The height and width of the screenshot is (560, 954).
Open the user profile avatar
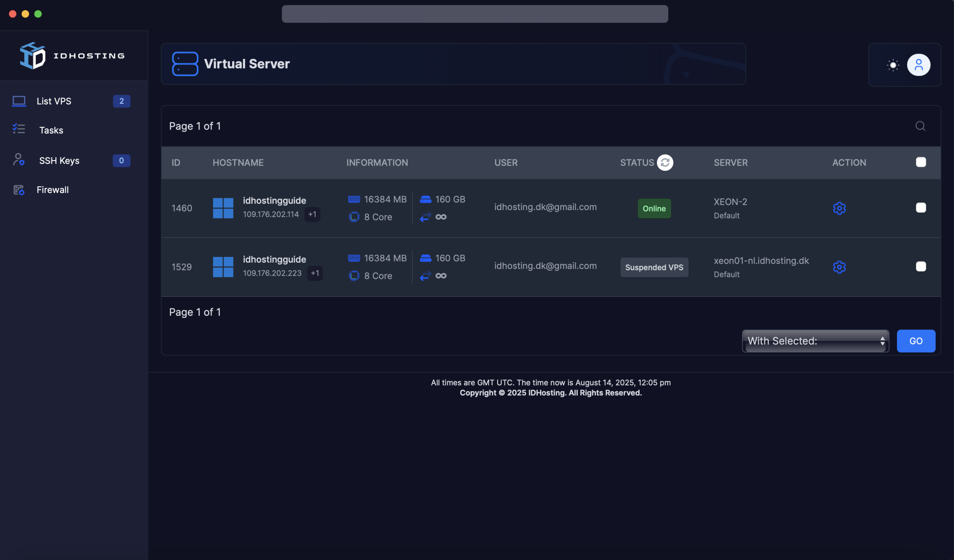(x=919, y=65)
